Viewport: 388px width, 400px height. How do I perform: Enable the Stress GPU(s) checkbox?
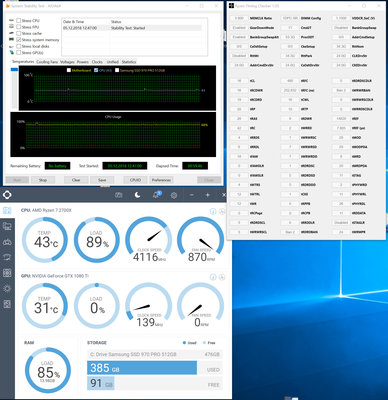click(19, 52)
